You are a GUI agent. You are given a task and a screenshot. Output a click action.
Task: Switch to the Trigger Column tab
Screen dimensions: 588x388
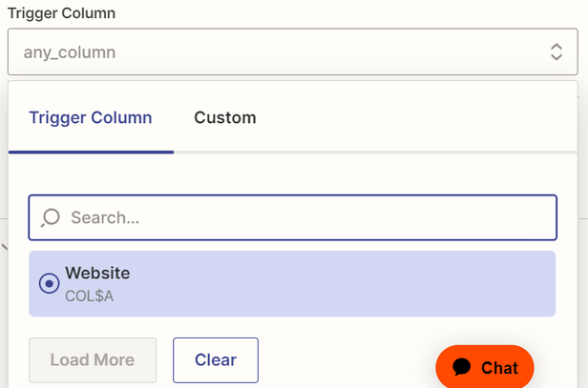91,118
